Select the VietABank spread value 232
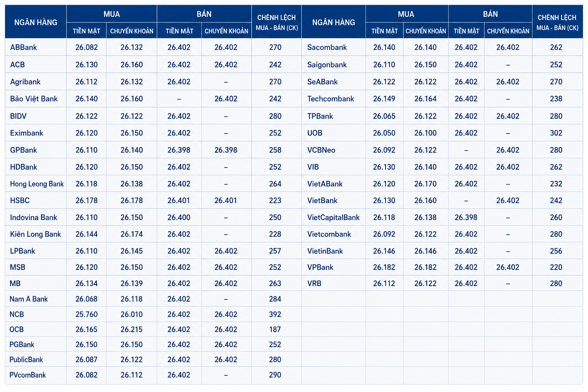Screen dimensions: 588x392 click(556, 184)
